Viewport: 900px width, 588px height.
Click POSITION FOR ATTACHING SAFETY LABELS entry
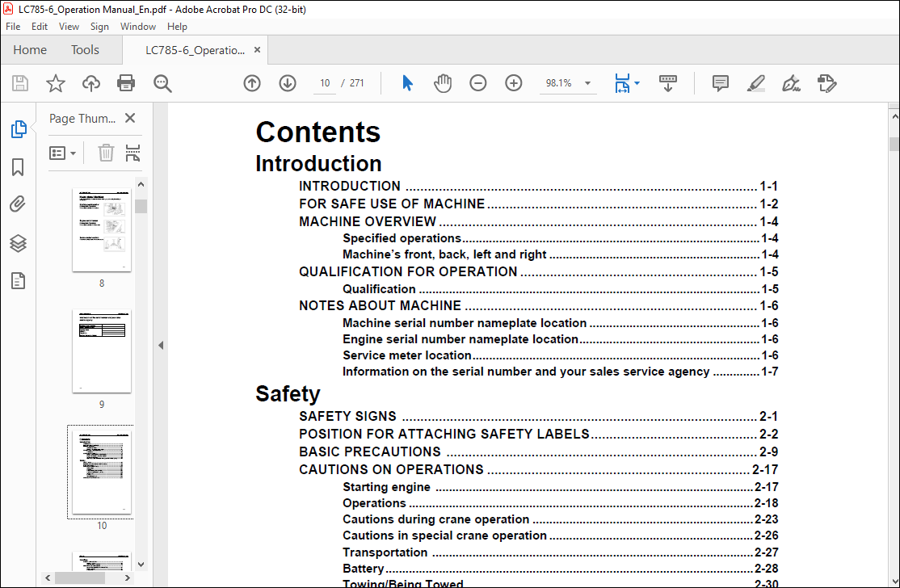point(538,434)
